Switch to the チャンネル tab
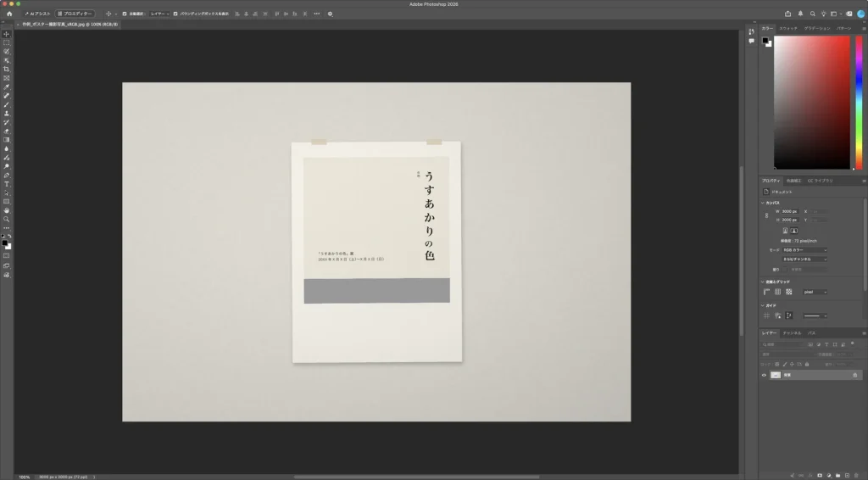Image resolution: width=868 pixels, height=480 pixels. (x=792, y=333)
